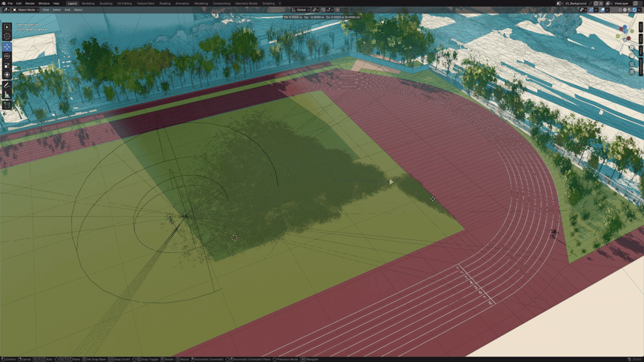Switch to the Layout workspace tab

point(72,3)
